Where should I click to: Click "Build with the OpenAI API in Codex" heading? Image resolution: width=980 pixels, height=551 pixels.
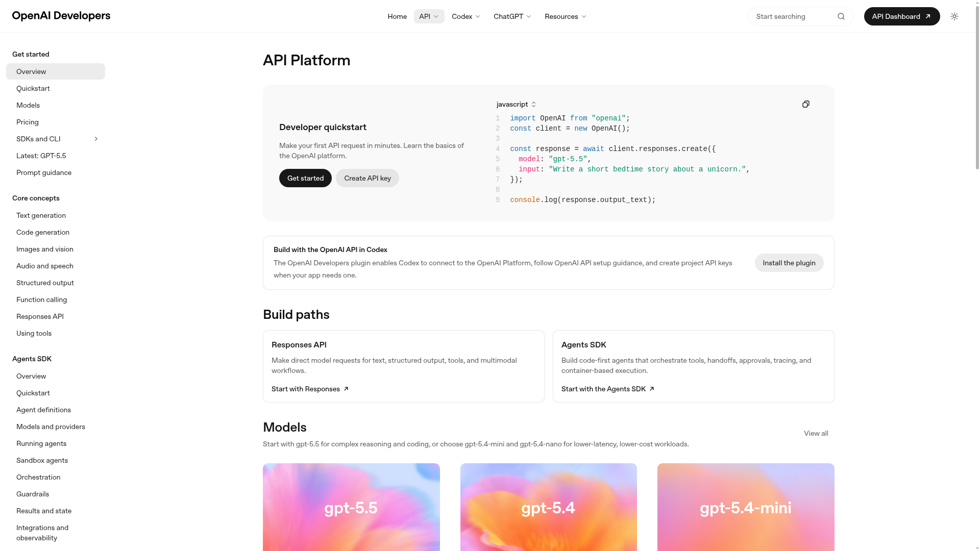coord(330,249)
